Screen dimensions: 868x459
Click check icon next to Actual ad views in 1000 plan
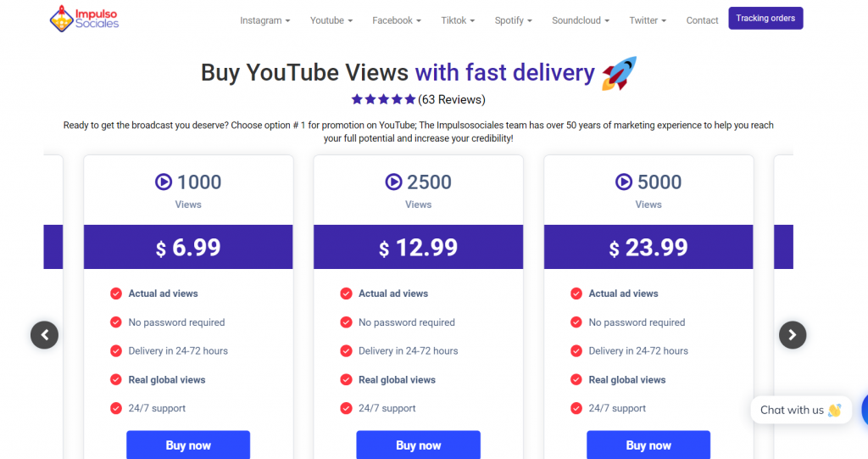click(x=116, y=294)
